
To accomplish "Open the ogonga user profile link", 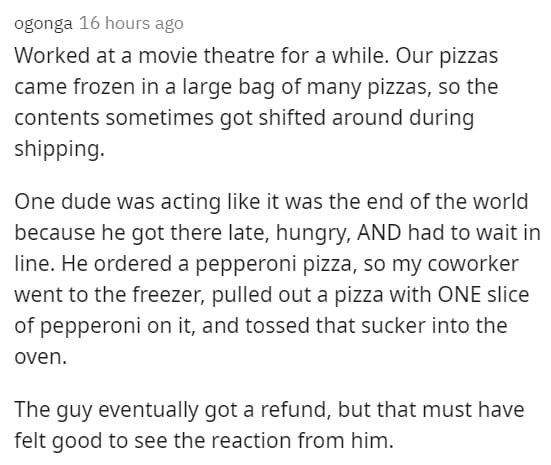I will tap(43, 24).
